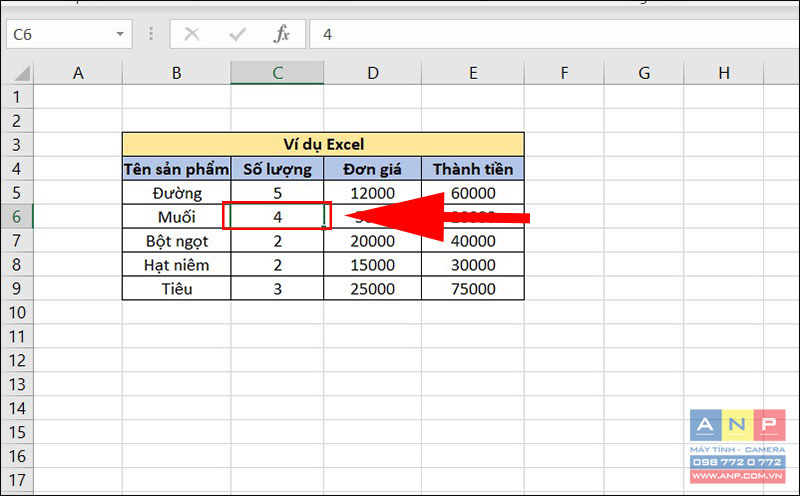Select the Bột ngọt quantity cell
This screenshot has height=496, width=800.
[x=277, y=240]
